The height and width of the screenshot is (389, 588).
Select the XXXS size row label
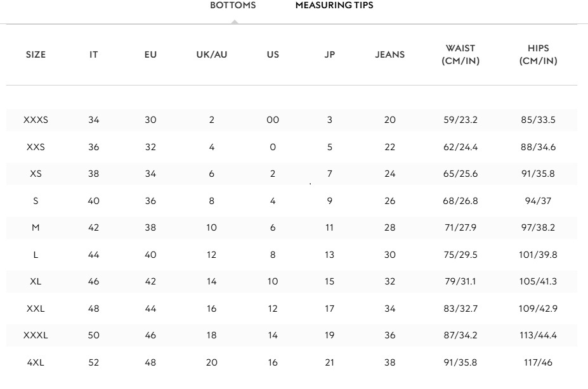tap(36, 120)
